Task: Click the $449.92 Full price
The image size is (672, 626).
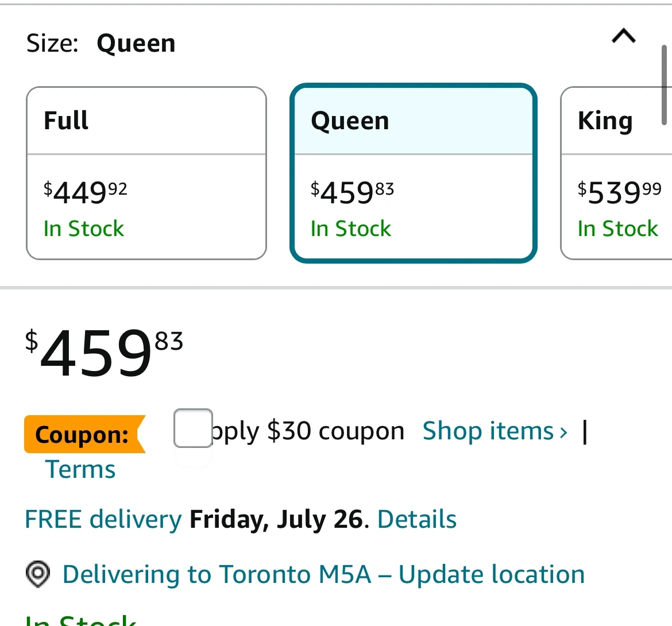Action: pos(85,192)
